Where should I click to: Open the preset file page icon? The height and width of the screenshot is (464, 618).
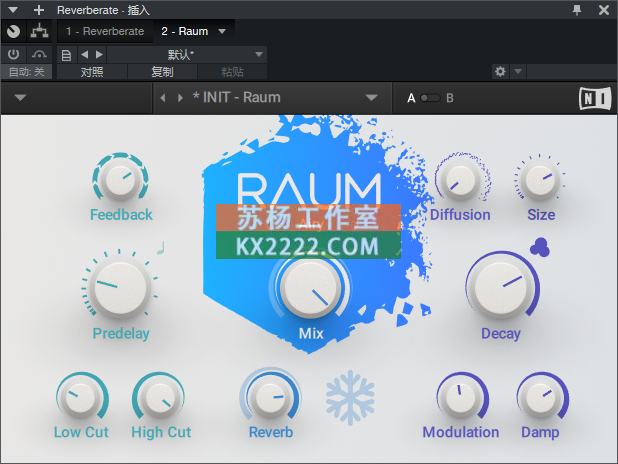tap(66, 55)
